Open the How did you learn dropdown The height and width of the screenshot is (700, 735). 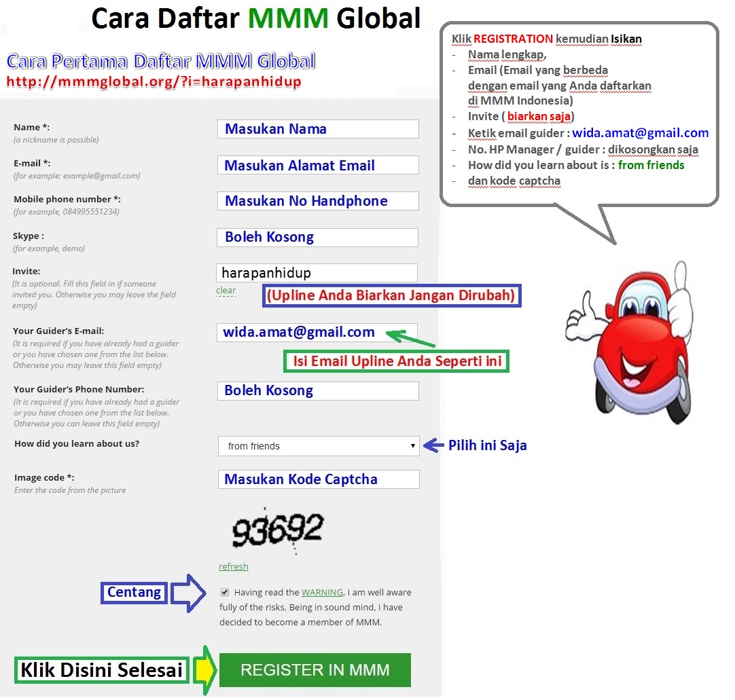[318, 446]
